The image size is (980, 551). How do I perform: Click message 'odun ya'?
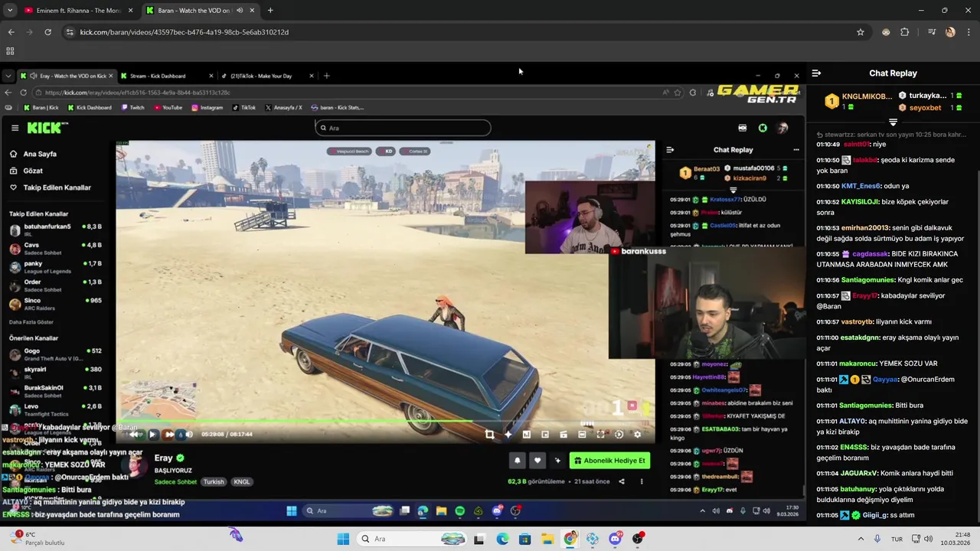pos(896,186)
